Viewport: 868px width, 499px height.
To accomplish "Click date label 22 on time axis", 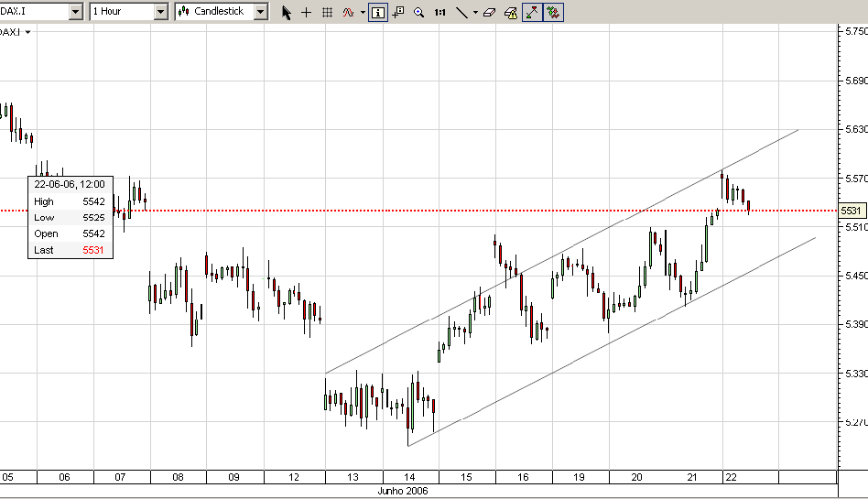I will (732, 477).
